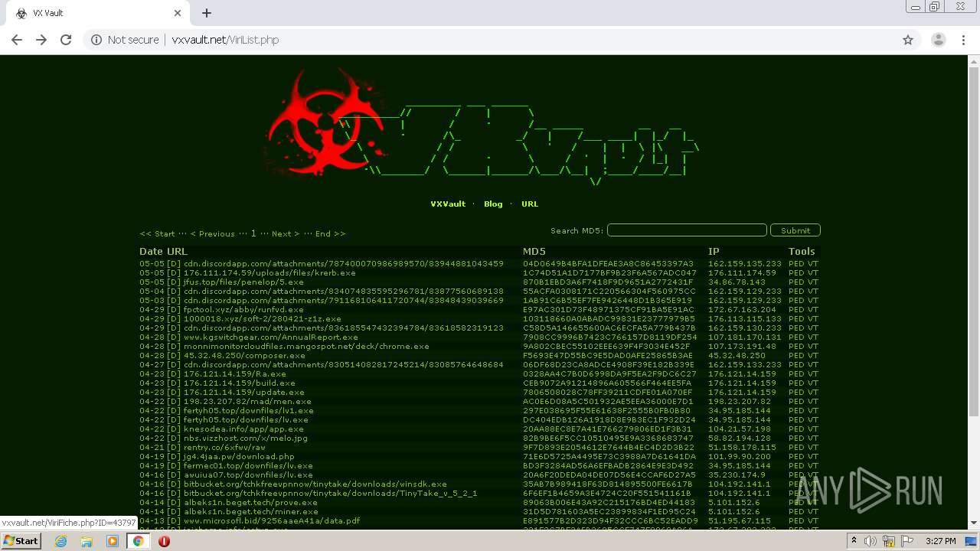Screen dimensions: 980x551
Task: Open Chrome profile avatar icon
Action: point(939,40)
